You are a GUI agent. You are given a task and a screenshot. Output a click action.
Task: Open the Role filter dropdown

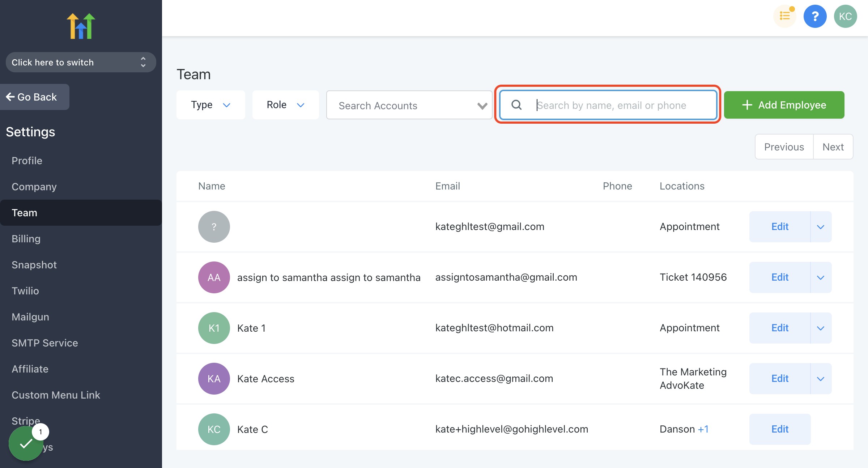click(x=285, y=105)
